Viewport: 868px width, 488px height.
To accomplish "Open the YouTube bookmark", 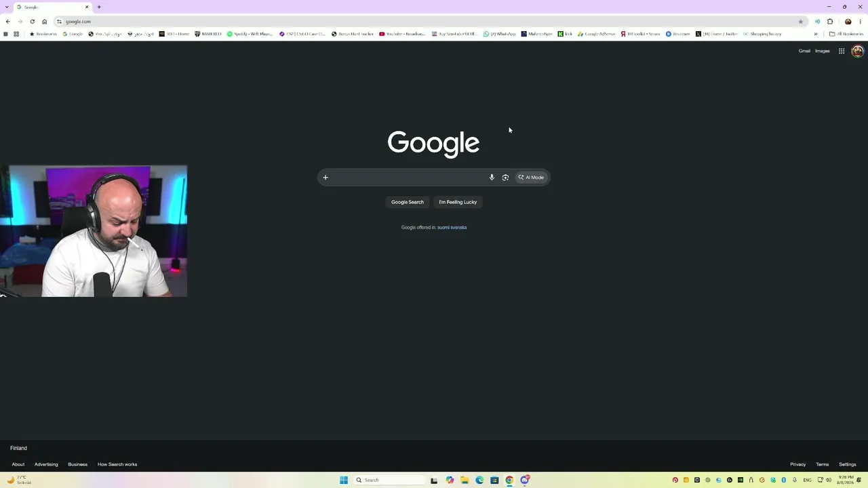I will coord(403,34).
